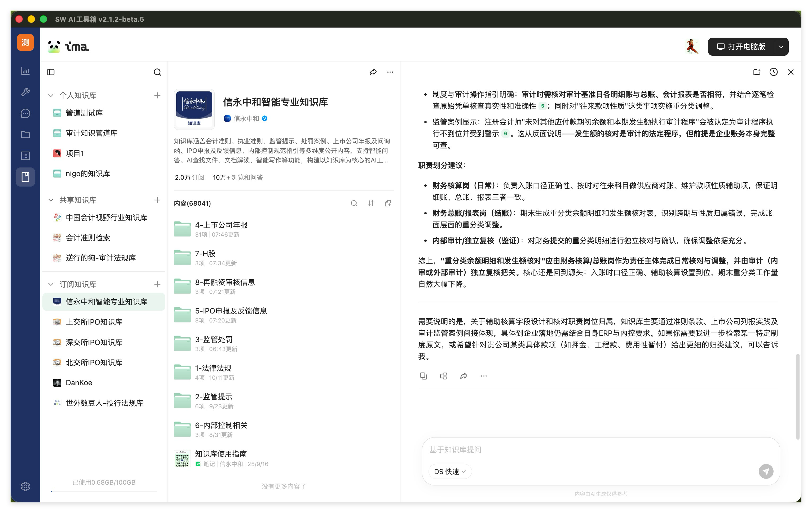Toggle the knowledge base list side panel
This screenshot has height=513, width=812.
[51, 72]
